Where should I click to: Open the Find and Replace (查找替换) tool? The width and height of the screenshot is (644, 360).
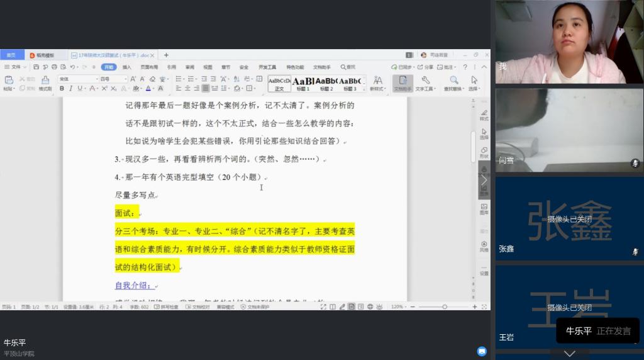[453, 82]
